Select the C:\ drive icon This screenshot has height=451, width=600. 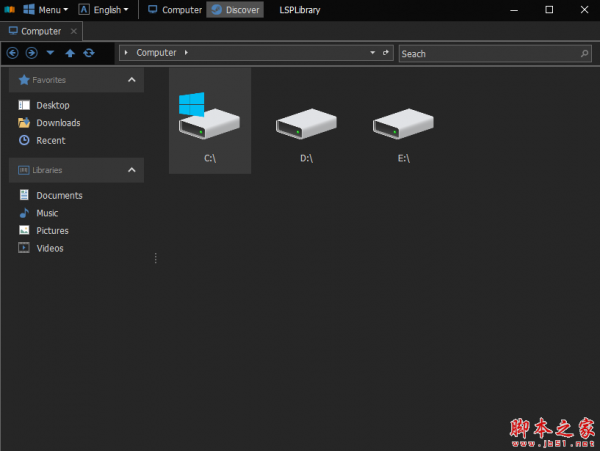pyautogui.click(x=210, y=121)
